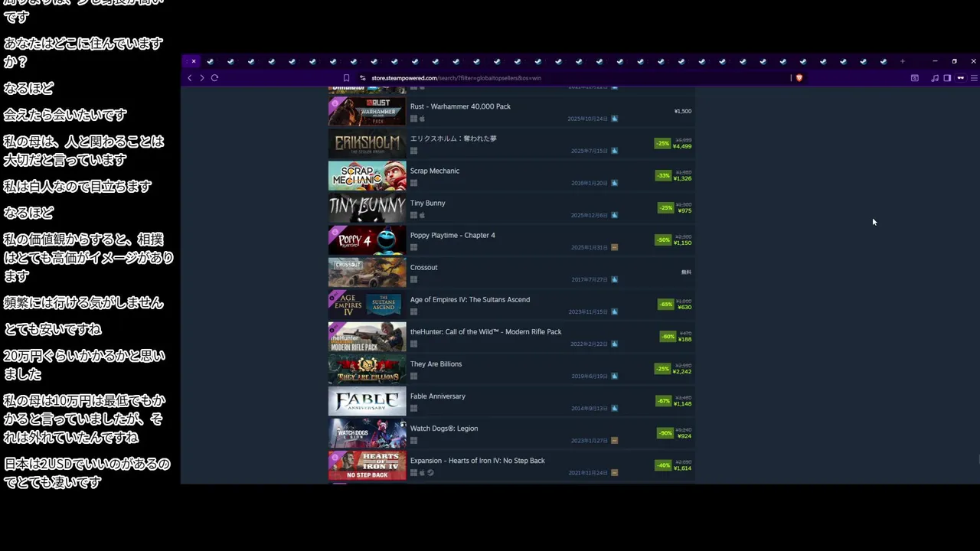Click the Scrap Mechanic thumbnail image

367,175
